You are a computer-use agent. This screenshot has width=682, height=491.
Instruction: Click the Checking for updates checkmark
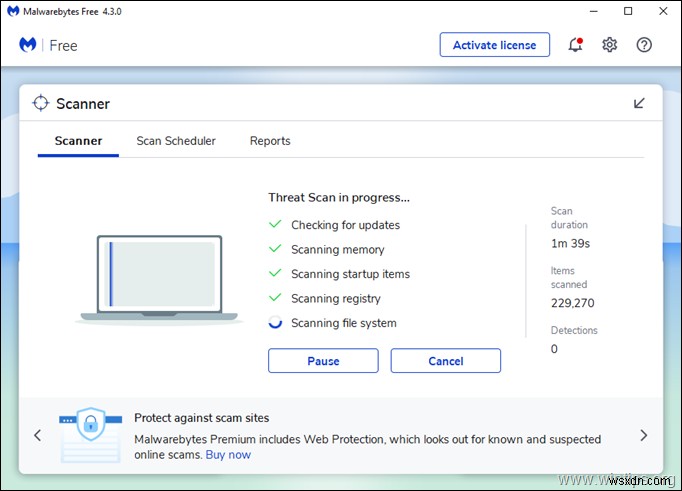(x=275, y=224)
